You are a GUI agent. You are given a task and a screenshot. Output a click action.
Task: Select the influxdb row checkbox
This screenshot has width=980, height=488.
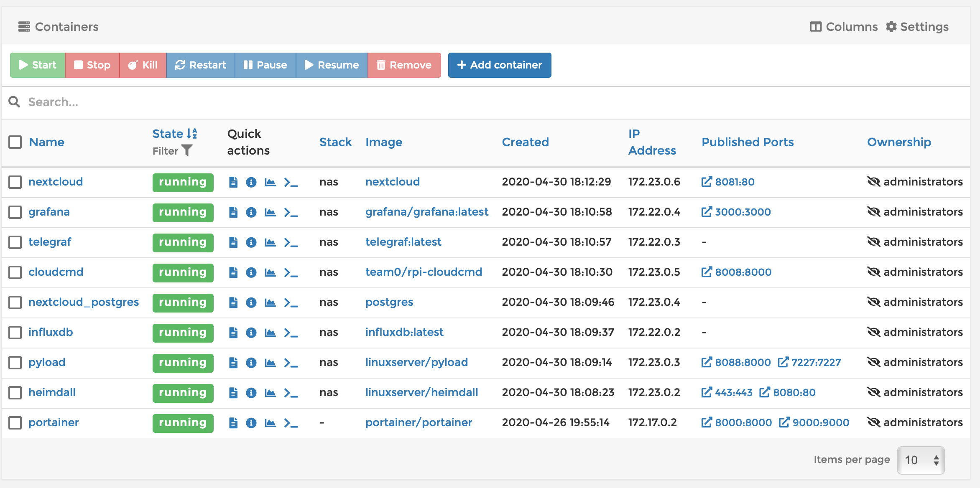[x=15, y=332]
